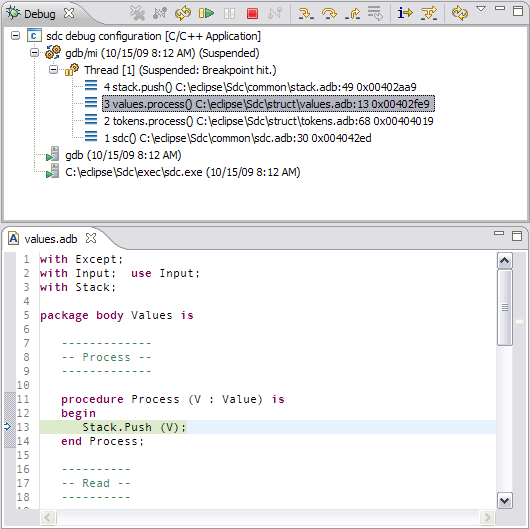The width and height of the screenshot is (530, 529).
Task: Maximize the values.adb editor area
Action: (517, 236)
